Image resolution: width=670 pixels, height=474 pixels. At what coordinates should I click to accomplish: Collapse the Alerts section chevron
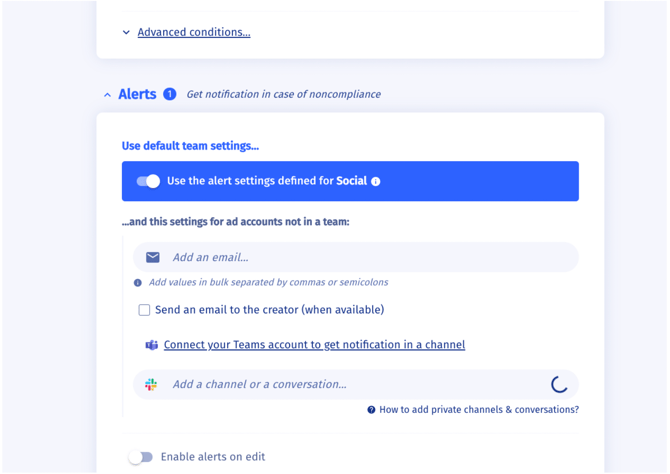[x=107, y=95]
